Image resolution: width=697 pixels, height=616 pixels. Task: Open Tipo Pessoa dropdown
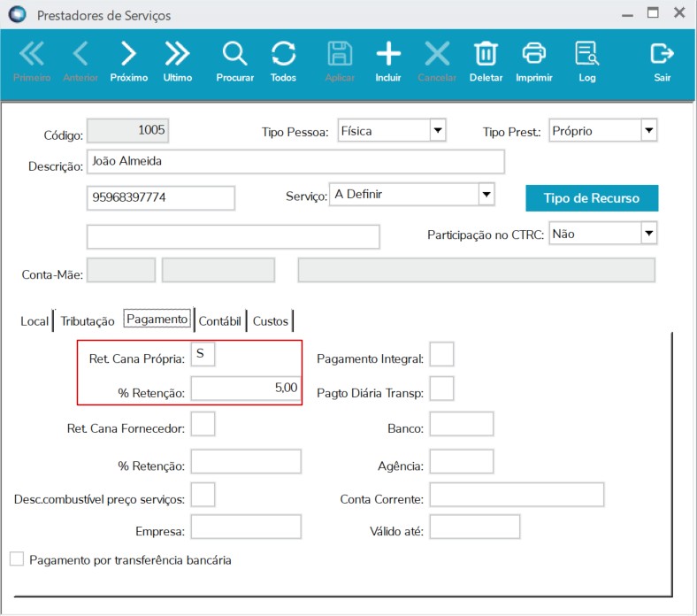pyautogui.click(x=438, y=130)
